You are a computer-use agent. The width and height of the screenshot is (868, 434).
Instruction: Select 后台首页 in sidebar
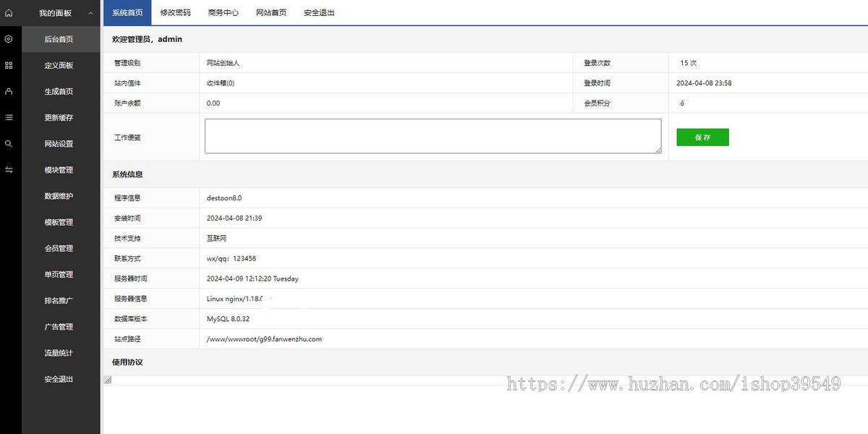pyautogui.click(x=61, y=39)
